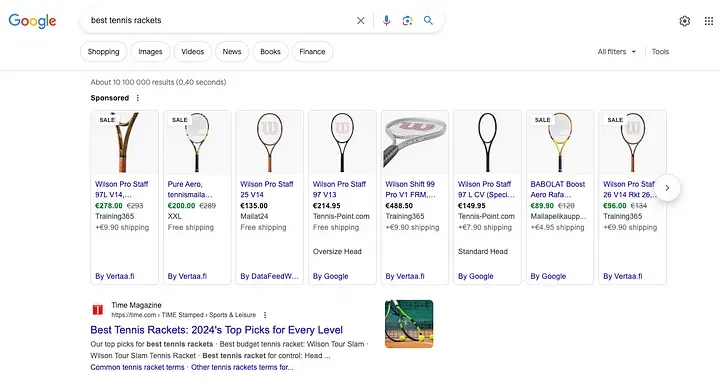Click By DataFeedW... merchant link

270,276
